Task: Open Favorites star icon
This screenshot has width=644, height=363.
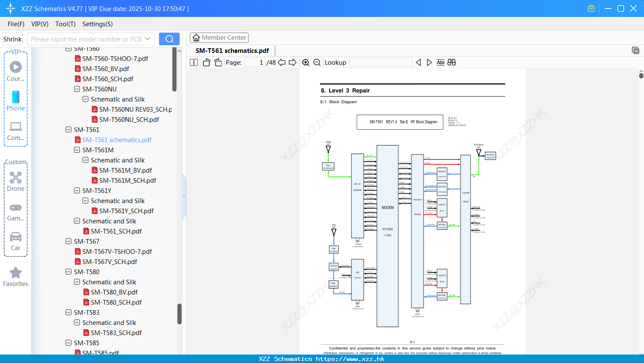Action: tap(16, 273)
